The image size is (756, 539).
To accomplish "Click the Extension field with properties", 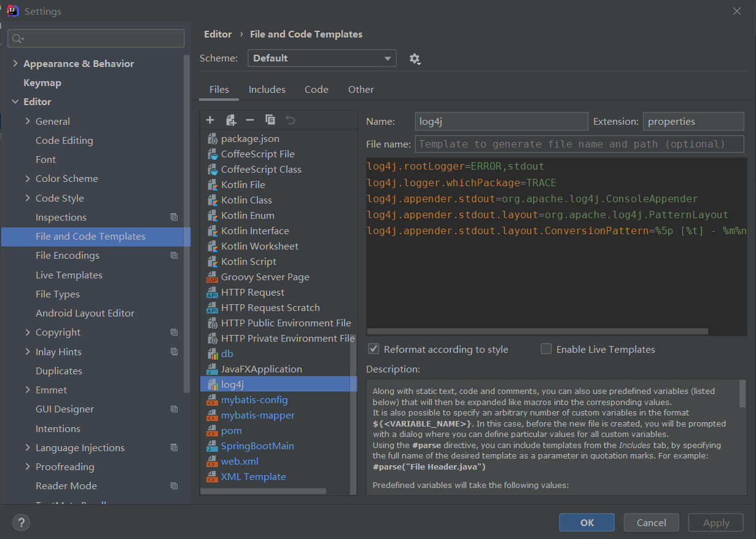I will tap(693, 122).
